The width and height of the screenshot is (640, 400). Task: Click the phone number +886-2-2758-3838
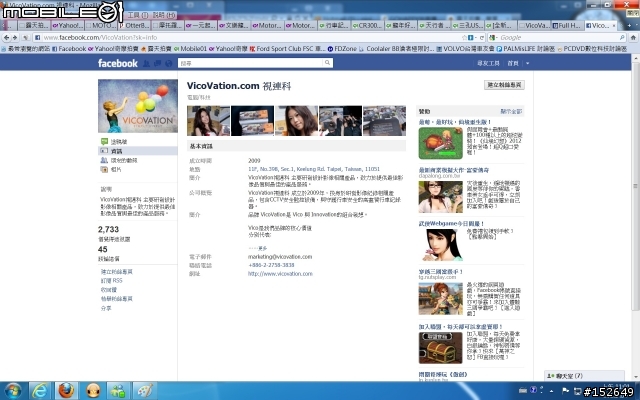271,265
